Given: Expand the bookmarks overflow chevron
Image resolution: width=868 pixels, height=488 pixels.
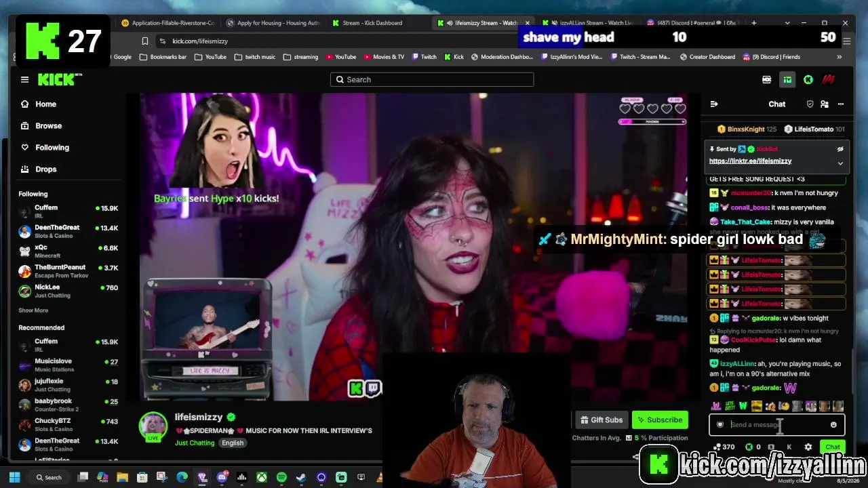Looking at the screenshot, I should click(x=840, y=57).
